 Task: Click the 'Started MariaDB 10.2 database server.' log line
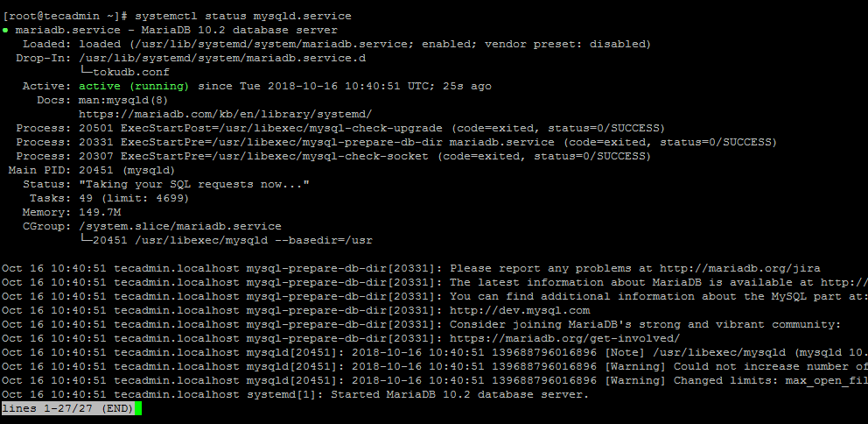tap(460, 394)
